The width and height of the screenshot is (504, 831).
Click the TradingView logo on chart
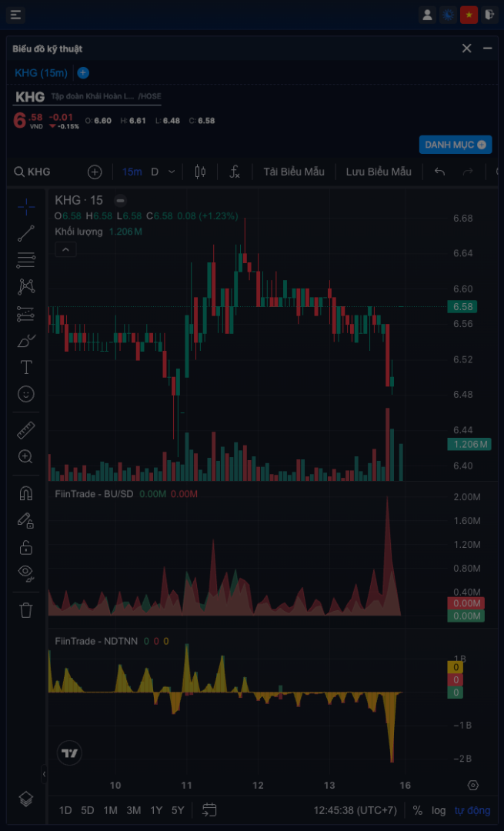pos(69,753)
